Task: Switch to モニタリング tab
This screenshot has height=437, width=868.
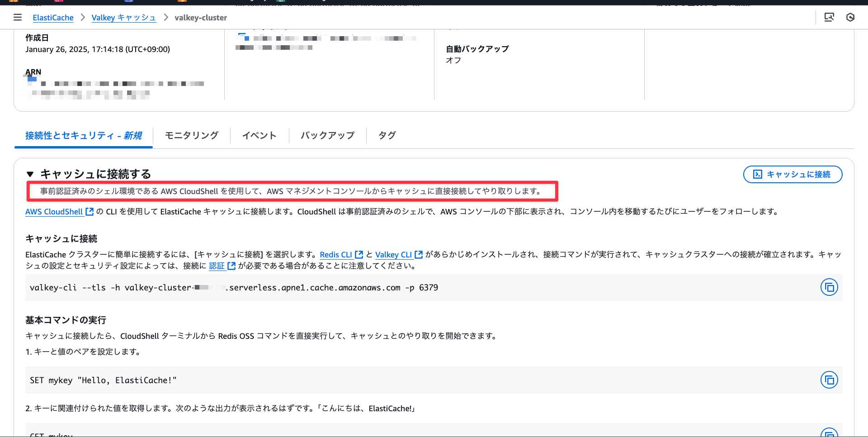Action: click(x=192, y=135)
